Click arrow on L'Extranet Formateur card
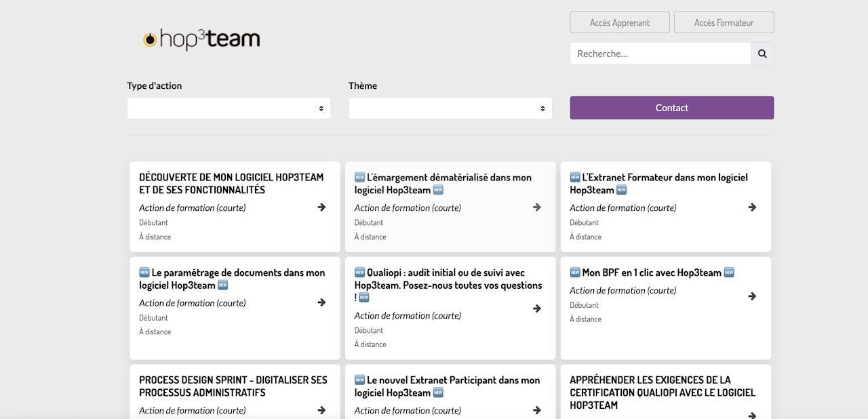868x419 pixels. 752,207
